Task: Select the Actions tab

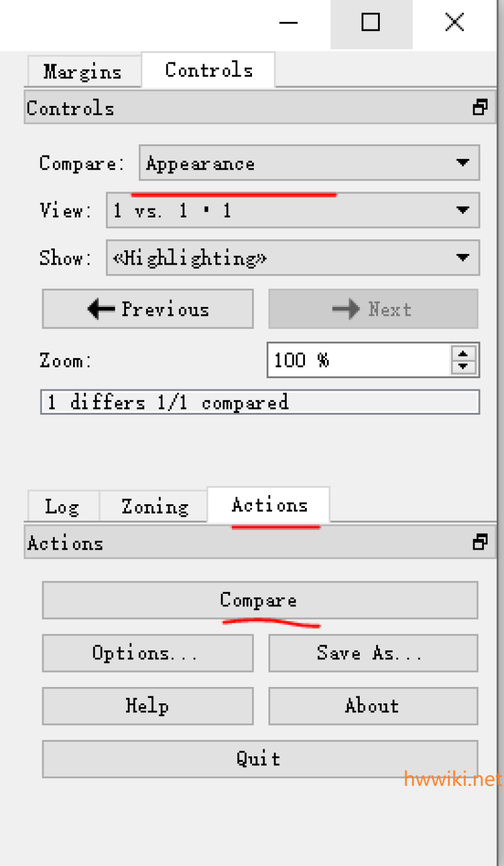Action: tap(269, 505)
